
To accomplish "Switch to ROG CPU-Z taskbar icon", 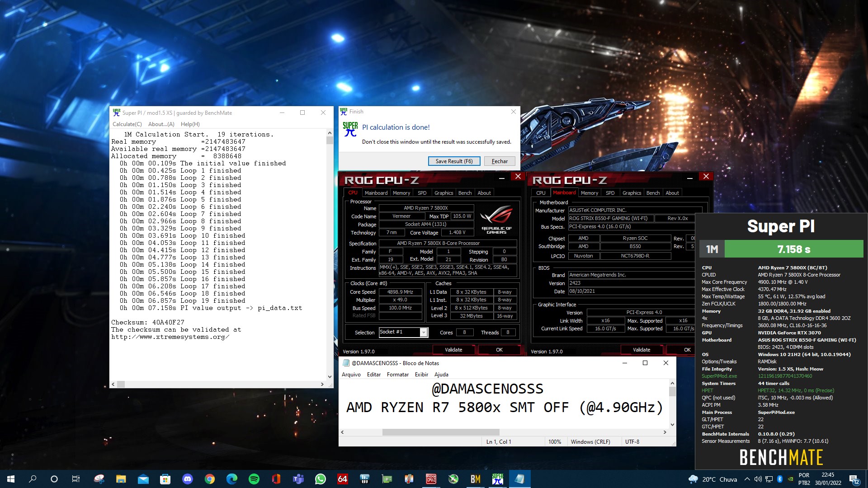I will tap(431, 479).
